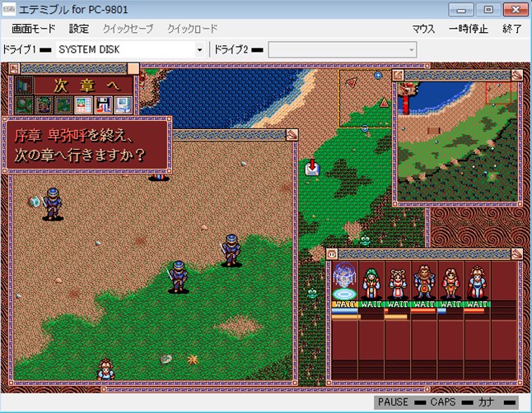Click the 終了 exit menu item

pyautogui.click(x=511, y=29)
